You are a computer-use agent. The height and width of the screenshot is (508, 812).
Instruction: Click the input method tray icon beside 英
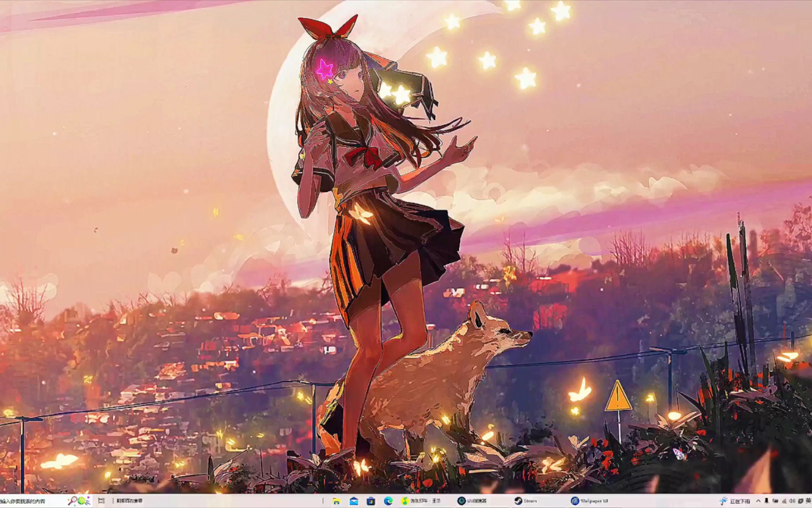pos(800,501)
